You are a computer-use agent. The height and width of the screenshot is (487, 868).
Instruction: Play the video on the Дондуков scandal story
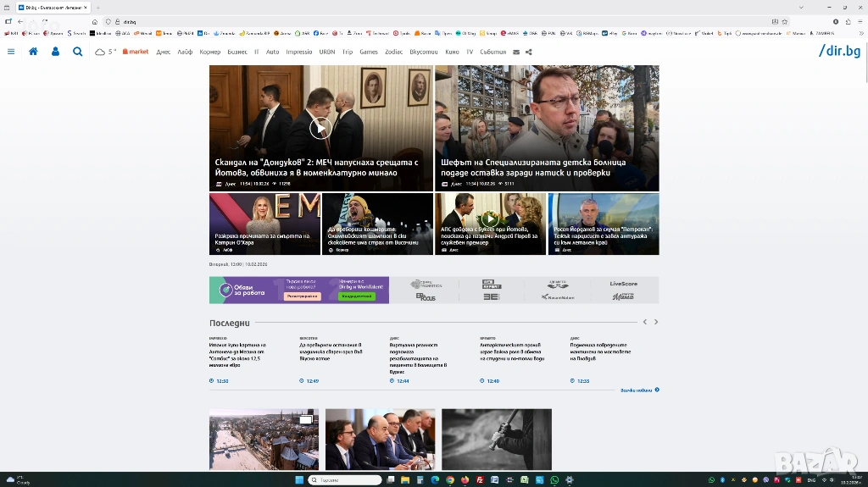[x=320, y=128]
